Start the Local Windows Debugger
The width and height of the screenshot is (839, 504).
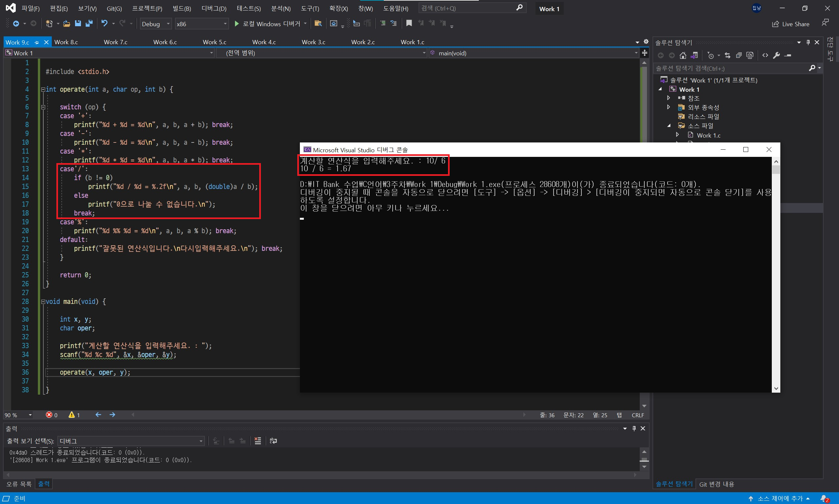[x=237, y=24]
